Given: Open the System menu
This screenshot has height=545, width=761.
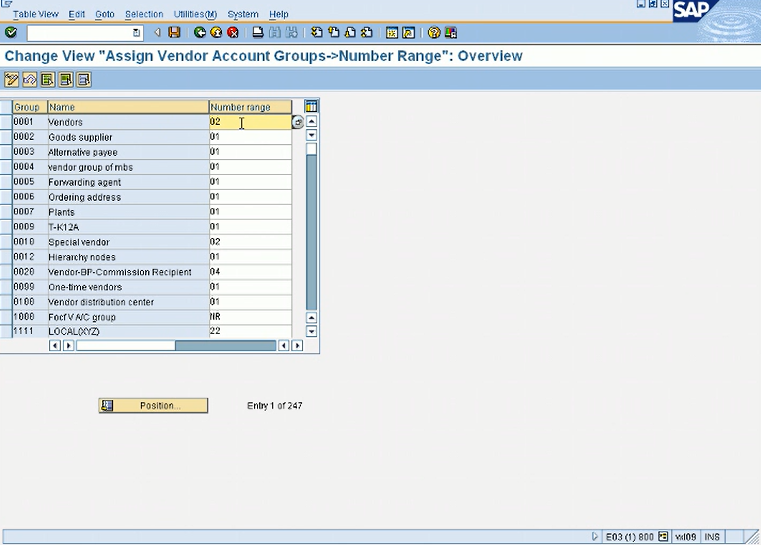Looking at the screenshot, I should tap(243, 14).
